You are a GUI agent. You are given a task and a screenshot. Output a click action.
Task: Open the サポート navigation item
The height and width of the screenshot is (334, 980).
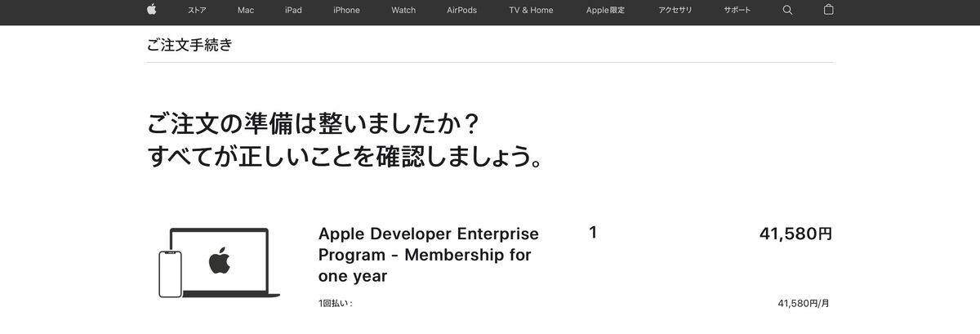737,11
